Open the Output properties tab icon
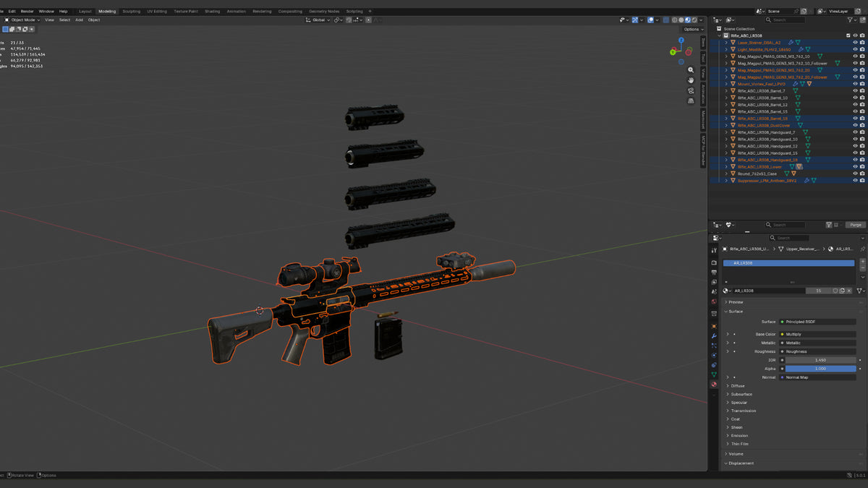 pyautogui.click(x=713, y=272)
